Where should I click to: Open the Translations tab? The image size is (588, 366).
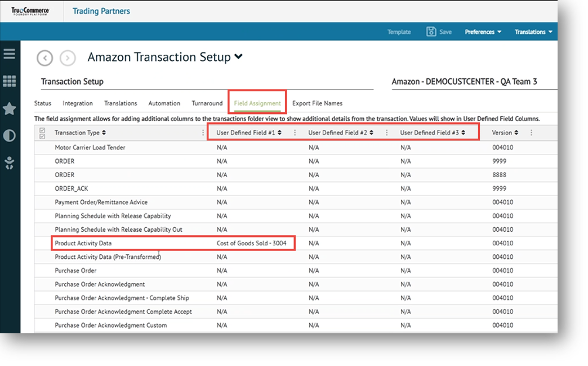[x=121, y=103]
